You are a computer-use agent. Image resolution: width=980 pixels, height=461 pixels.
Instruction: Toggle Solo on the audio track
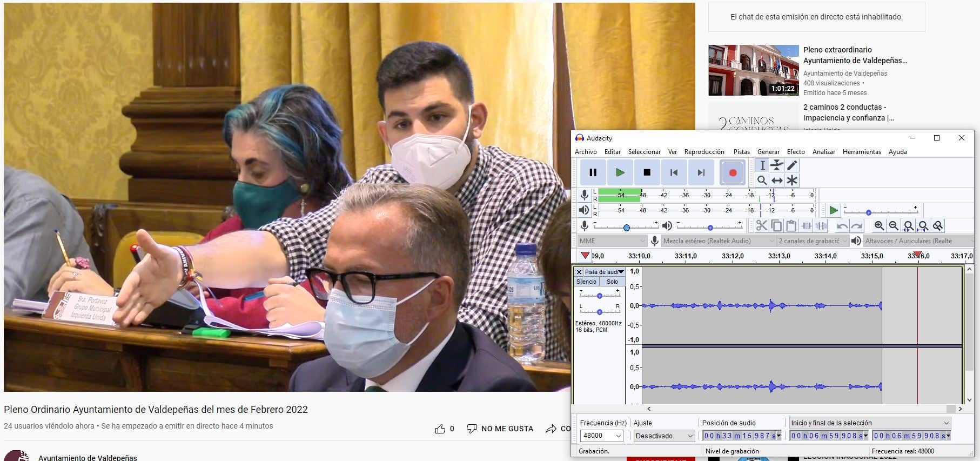pos(612,282)
